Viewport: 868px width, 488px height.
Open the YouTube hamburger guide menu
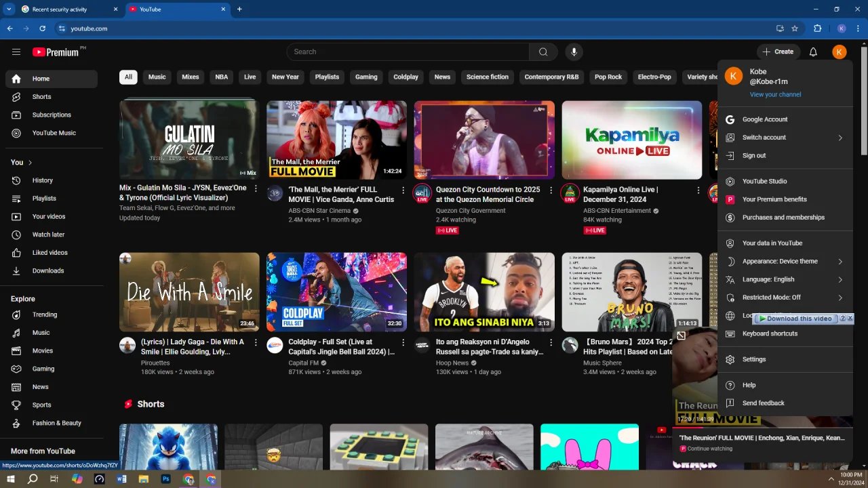pyautogui.click(x=16, y=52)
